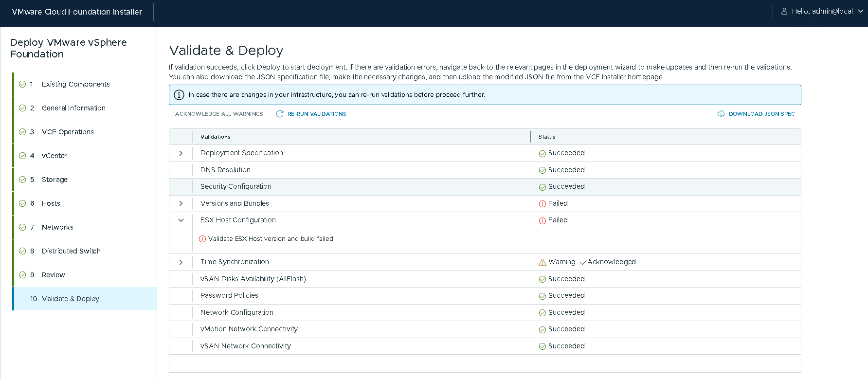Click Networks step completed check icon
This screenshot has width=868, height=379.
point(22,227)
